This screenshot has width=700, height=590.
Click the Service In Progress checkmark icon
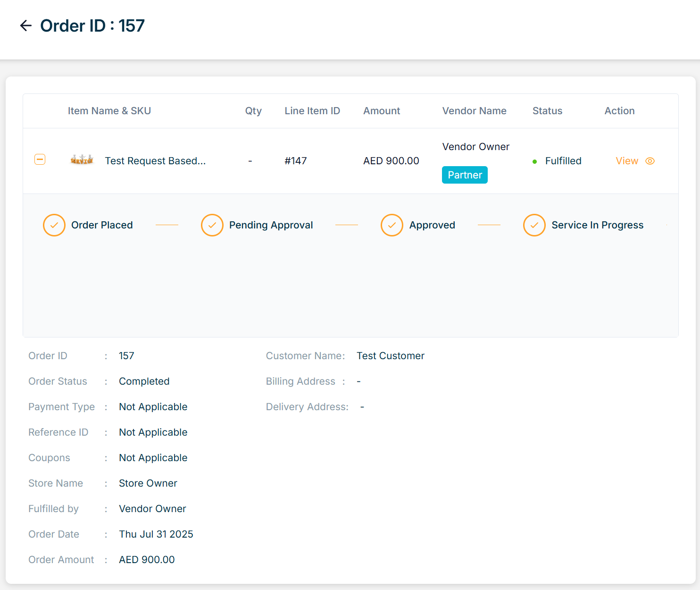point(534,225)
